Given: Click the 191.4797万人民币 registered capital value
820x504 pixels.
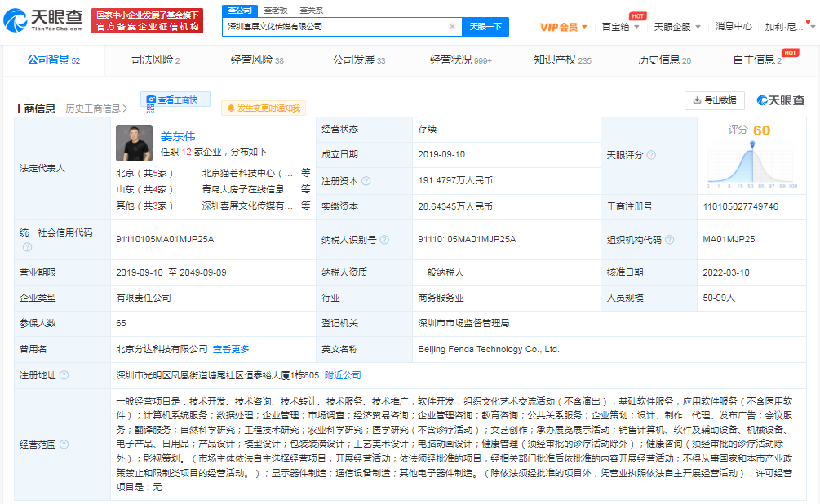Looking at the screenshot, I should (455, 181).
